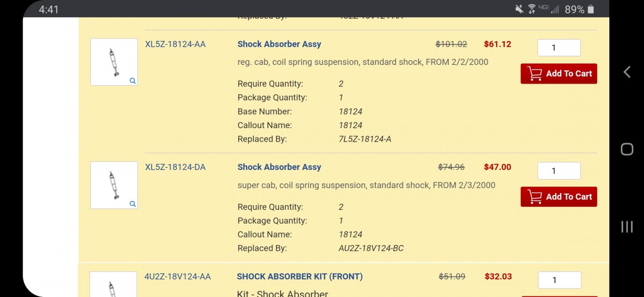Tap the Wi-Fi status icon

(532, 9)
